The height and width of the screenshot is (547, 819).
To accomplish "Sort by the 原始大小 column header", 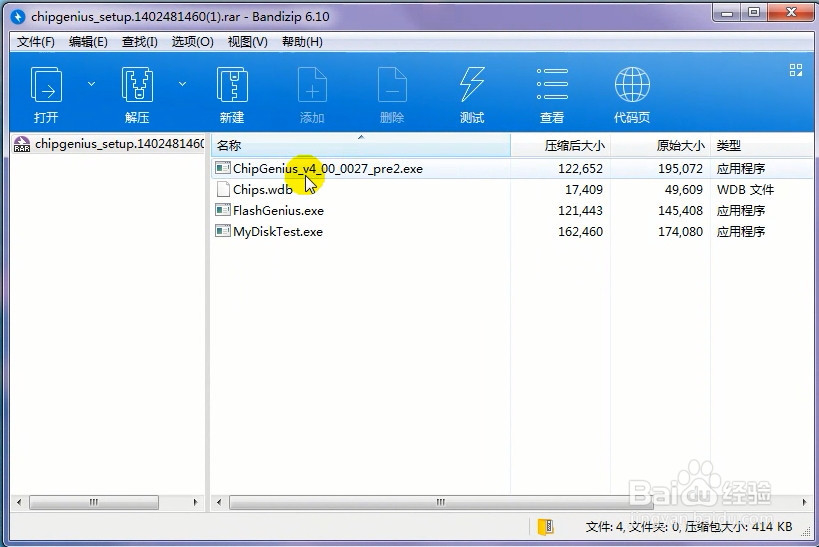I will (x=660, y=145).
